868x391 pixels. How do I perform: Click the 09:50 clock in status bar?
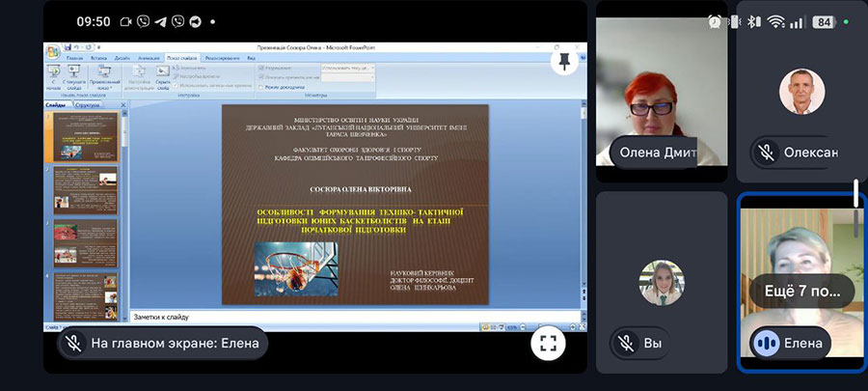pyautogui.click(x=94, y=21)
